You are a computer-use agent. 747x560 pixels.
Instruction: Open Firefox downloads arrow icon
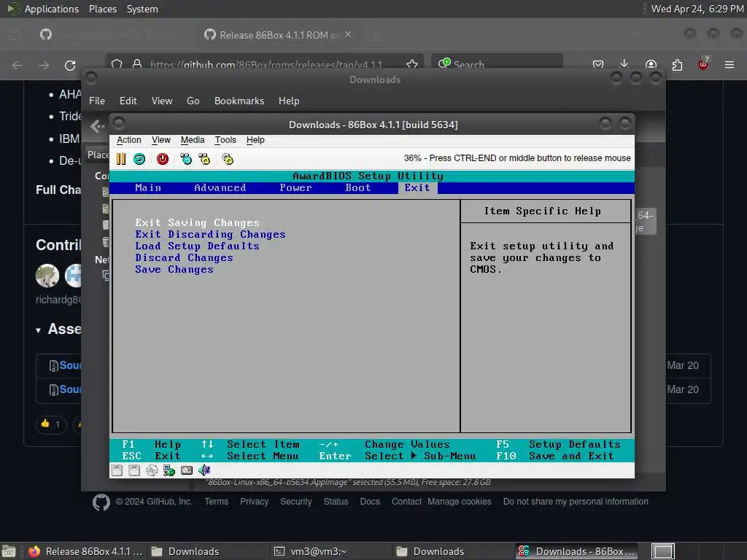coord(624,65)
